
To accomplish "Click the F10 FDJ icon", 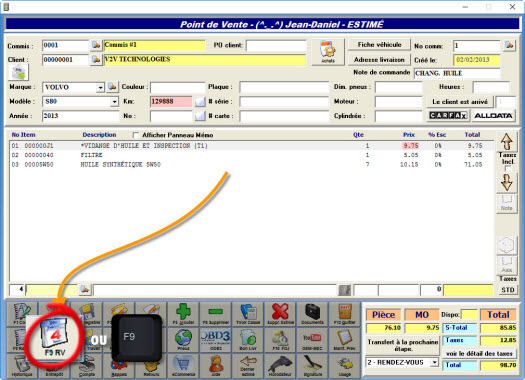I will 280,340.
